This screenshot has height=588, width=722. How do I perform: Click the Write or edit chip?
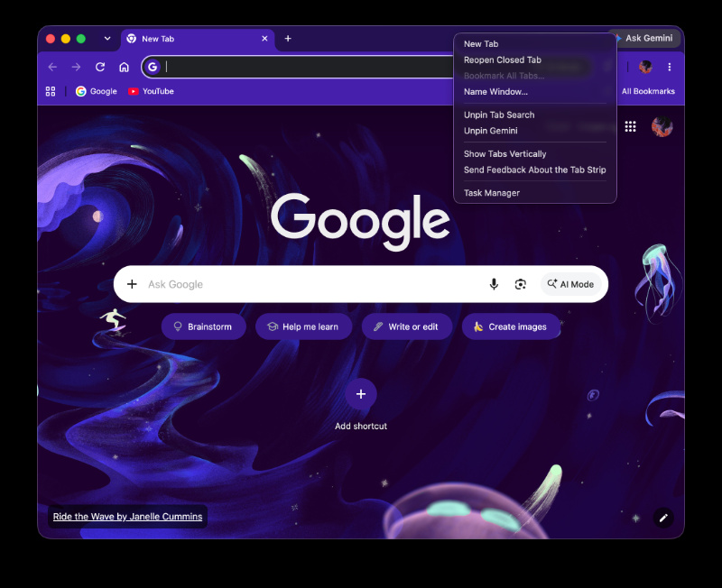(407, 326)
